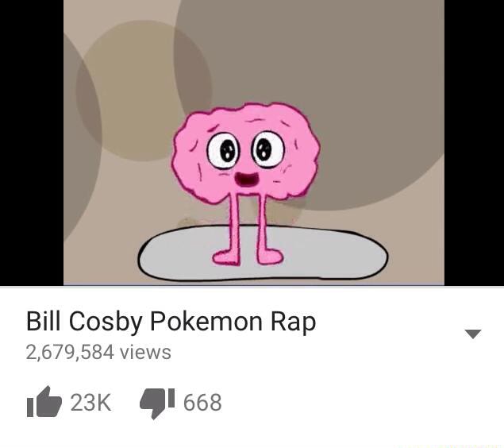Click the word Pokemon in the title

206,322
